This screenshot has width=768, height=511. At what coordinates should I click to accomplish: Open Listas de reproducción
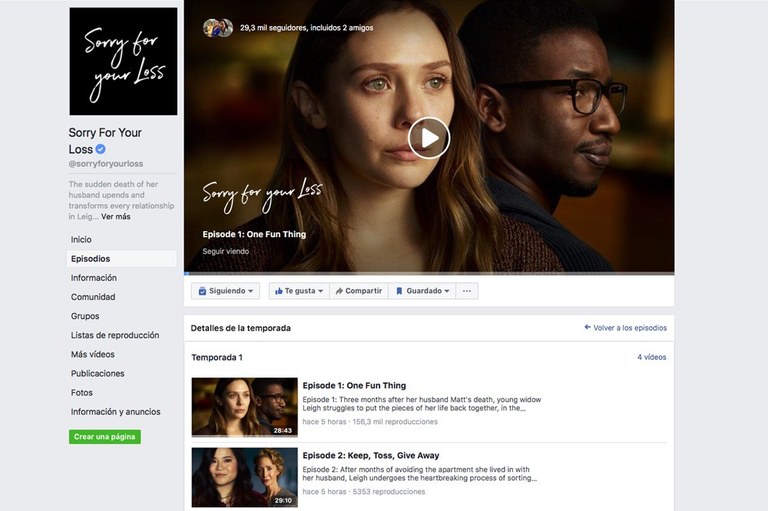click(x=114, y=336)
